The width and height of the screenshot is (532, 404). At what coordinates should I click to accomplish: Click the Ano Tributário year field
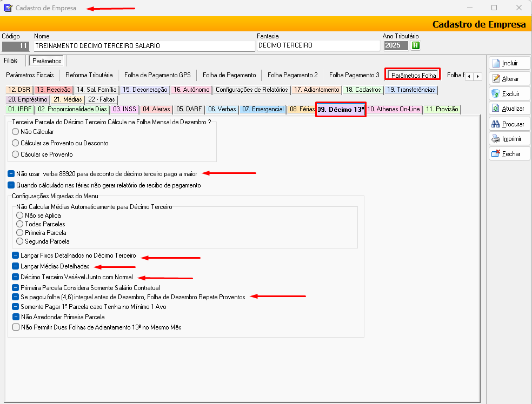coord(396,46)
